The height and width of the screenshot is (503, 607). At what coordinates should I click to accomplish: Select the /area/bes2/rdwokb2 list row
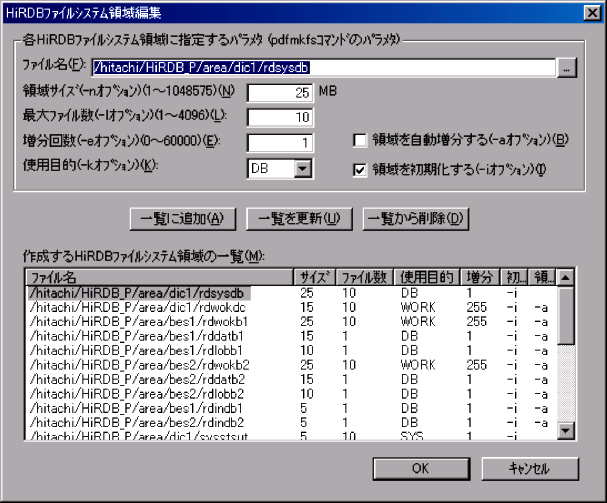[x=292, y=365]
